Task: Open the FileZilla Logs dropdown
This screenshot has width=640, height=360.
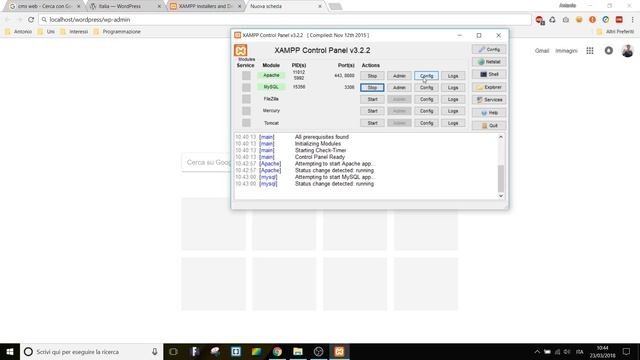Action: click(x=453, y=100)
